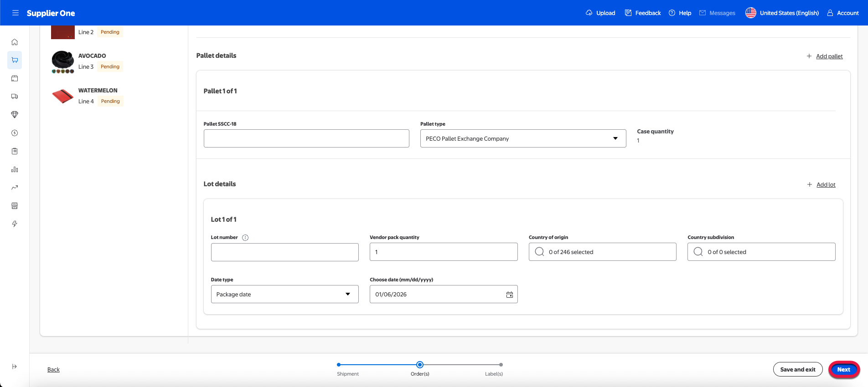This screenshot has width=868, height=387.
Task: Click the Next button
Action: [x=843, y=369]
